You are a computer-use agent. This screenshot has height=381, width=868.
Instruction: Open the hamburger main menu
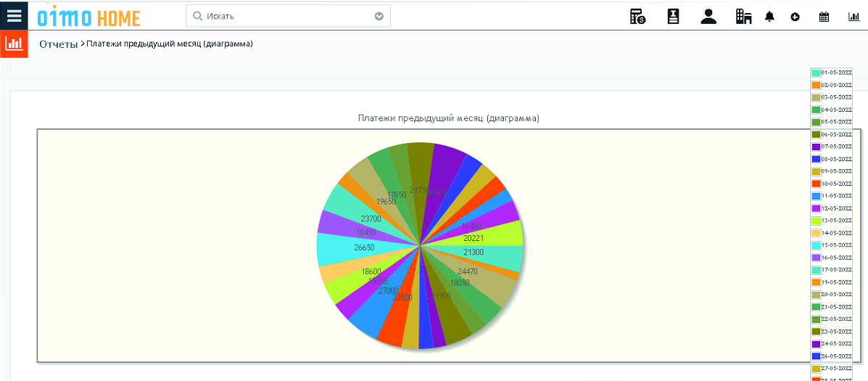[14, 15]
